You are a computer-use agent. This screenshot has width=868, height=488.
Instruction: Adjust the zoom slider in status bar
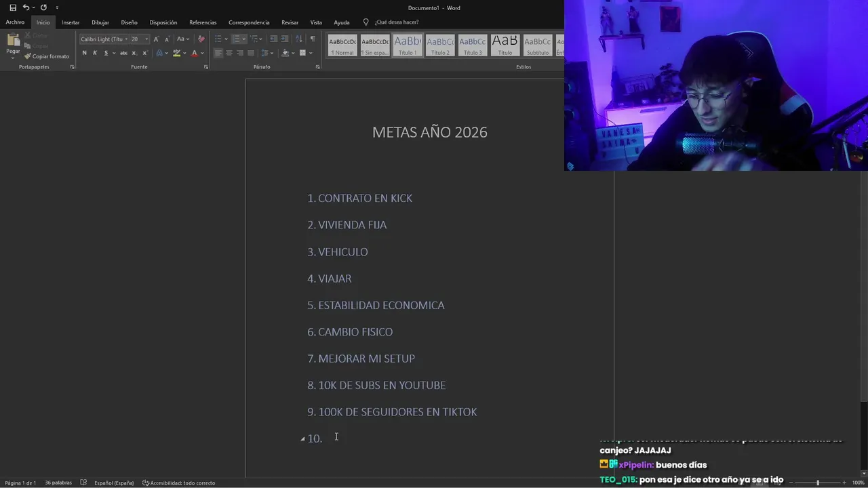(x=817, y=483)
